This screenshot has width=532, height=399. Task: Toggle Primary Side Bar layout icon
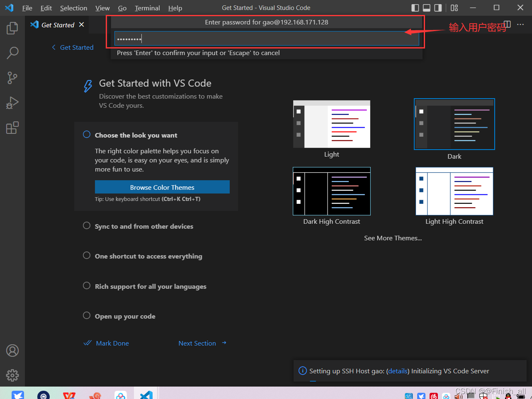[x=415, y=8]
